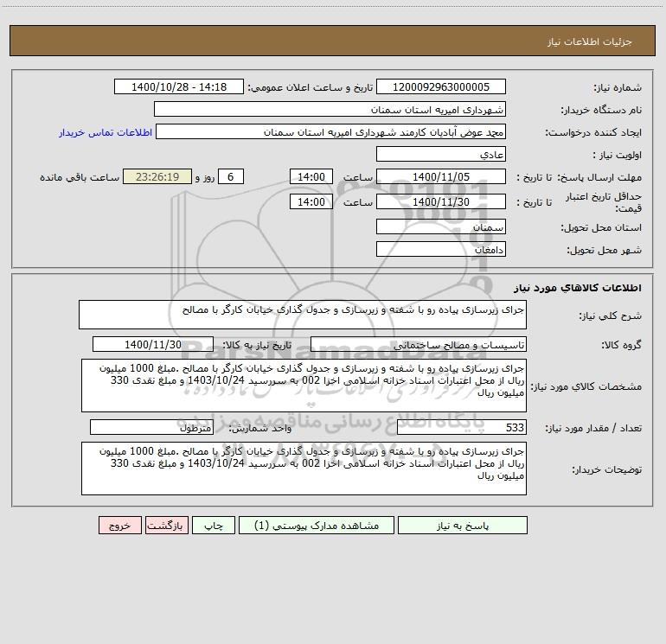Image resolution: width=666 pixels, height=644 pixels.
Task: Select the شماره نیاز number field
Action: coord(441,86)
